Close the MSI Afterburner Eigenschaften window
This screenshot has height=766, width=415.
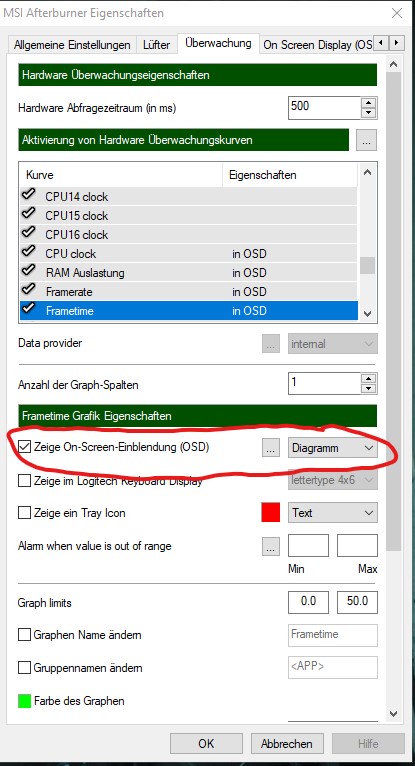point(397,13)
